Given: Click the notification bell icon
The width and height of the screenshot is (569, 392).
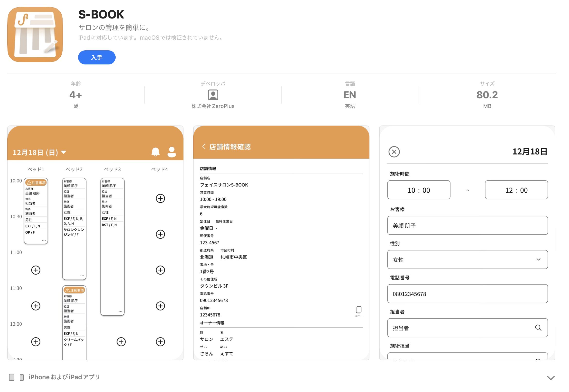Looking at the screenshot, I should click(x=155, y=152).
